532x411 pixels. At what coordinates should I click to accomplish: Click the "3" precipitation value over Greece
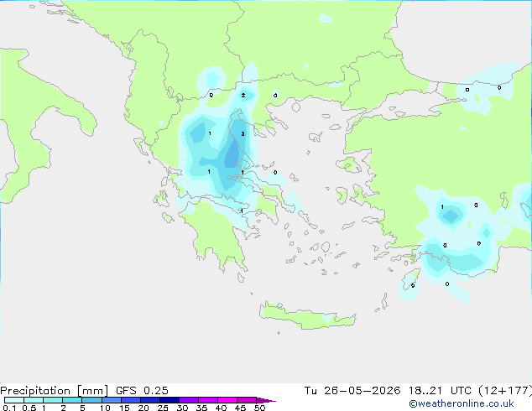click(x=243, y=134)
